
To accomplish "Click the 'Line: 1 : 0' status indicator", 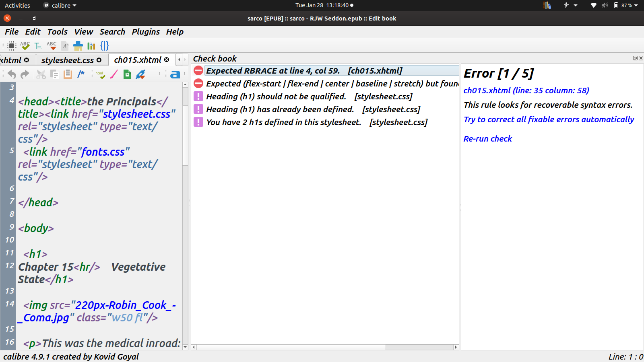I will [x=626, y=357].
